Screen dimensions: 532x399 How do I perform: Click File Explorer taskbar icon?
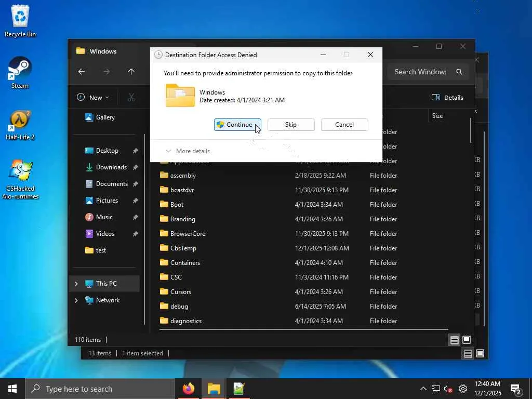[x=214, y=389]
